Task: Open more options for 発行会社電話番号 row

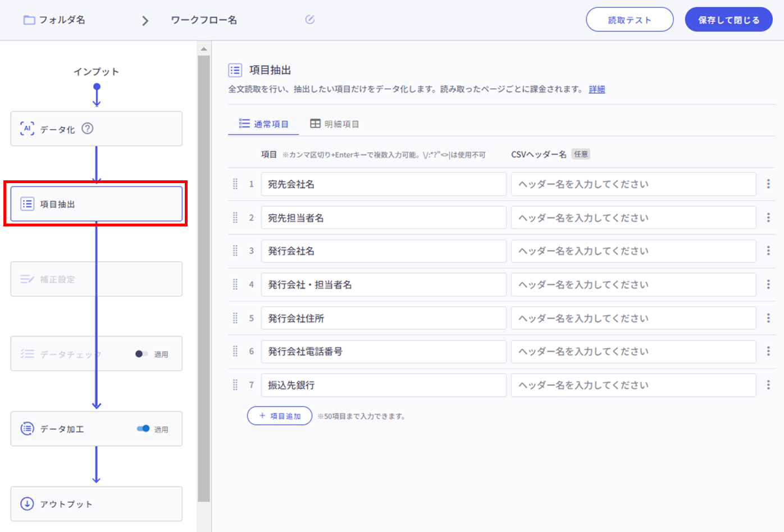Action: [768, 351]
